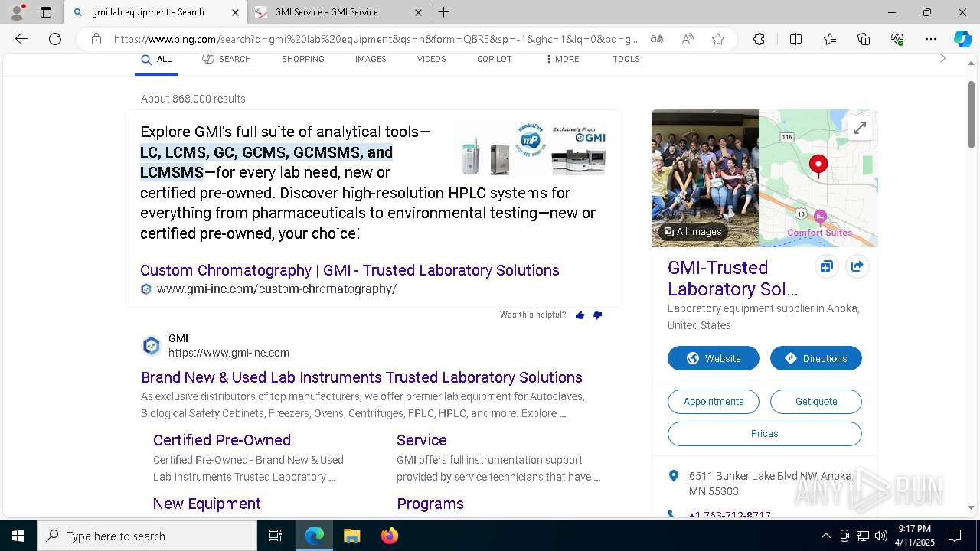Open Copilot sidebar icon
Screen dimensions: 980x551
click(962, 39)
